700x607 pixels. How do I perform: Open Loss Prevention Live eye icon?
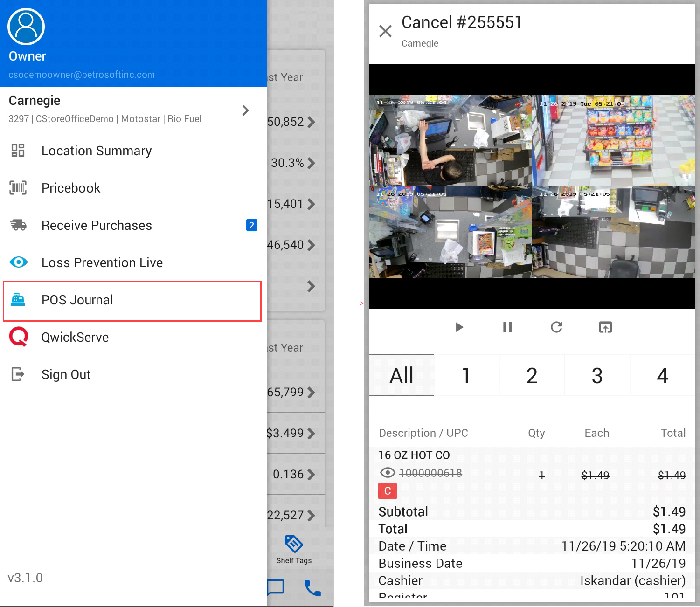(x=18, y=262)
